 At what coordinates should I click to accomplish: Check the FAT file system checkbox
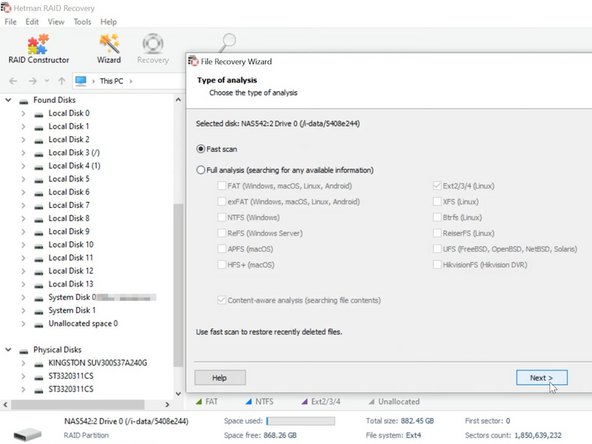pos(222,186)
